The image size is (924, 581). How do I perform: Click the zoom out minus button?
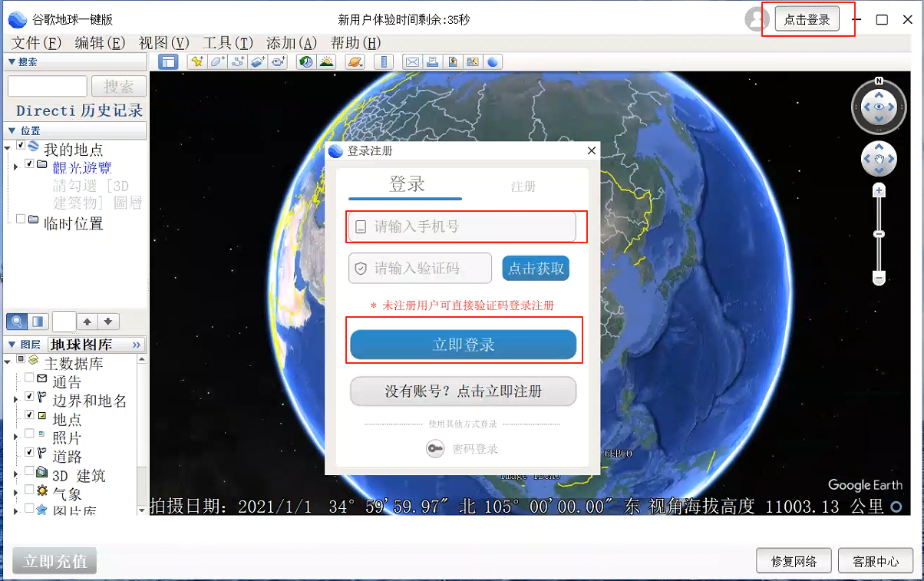[879, 278]
